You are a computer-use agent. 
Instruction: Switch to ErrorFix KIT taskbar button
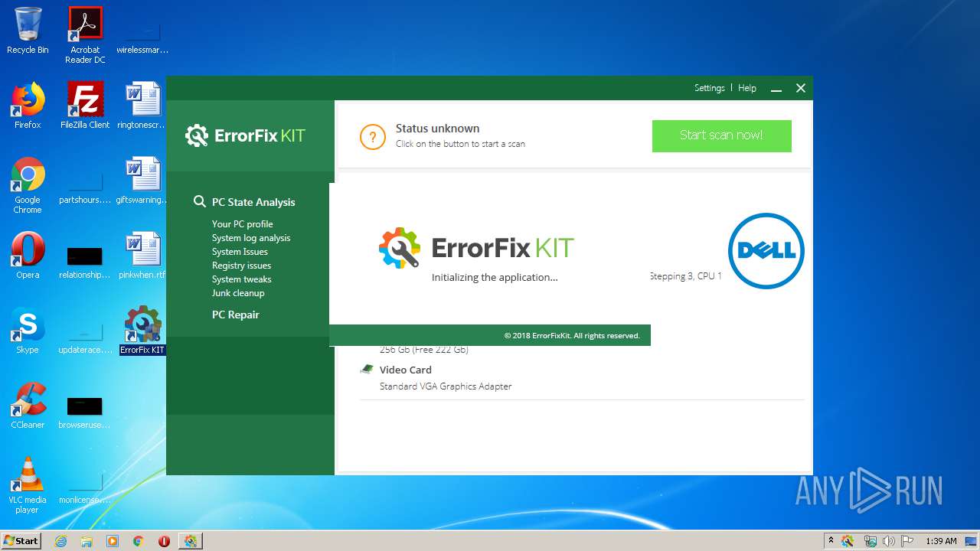pos(190,541)
